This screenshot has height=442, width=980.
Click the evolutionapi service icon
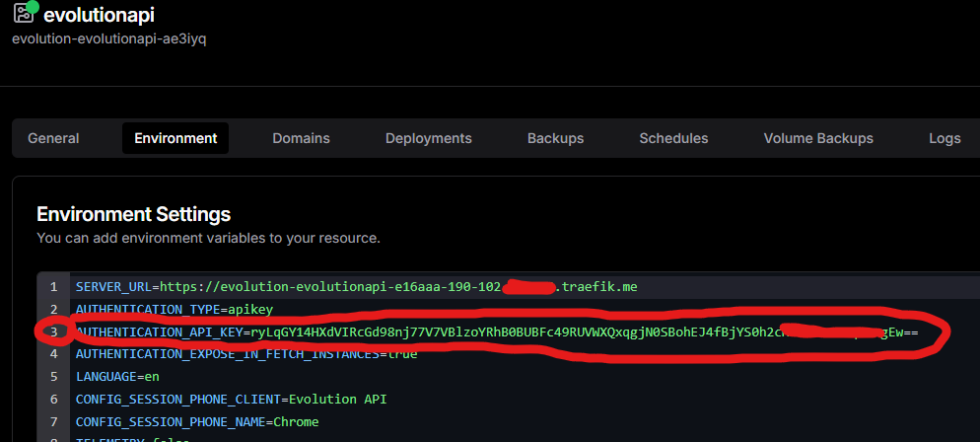(24, 14)
